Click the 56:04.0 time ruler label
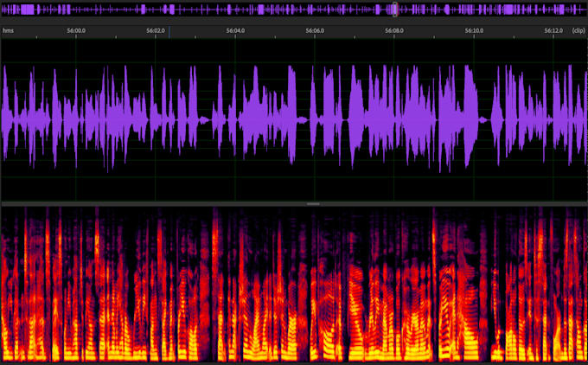The image size is (588, 365). pos(235,31)
